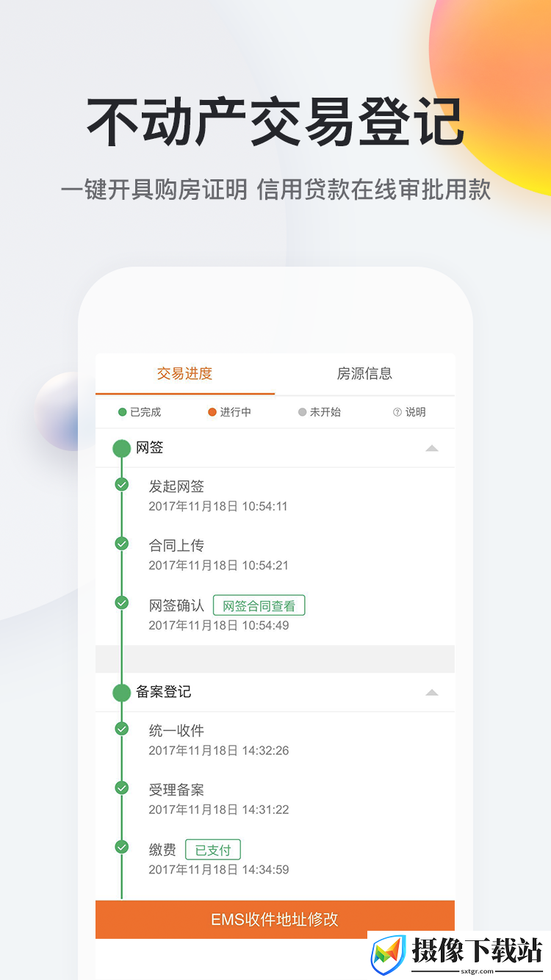Select the gray 未开始 legend dot
The height and width of the screenshot is (980, 551).
302,412
